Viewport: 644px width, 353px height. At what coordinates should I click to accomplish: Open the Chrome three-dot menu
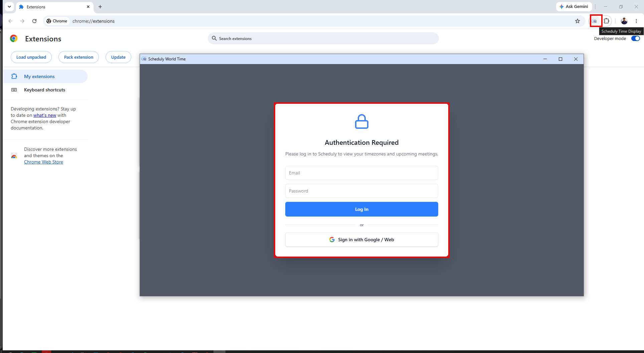(636, 21)
